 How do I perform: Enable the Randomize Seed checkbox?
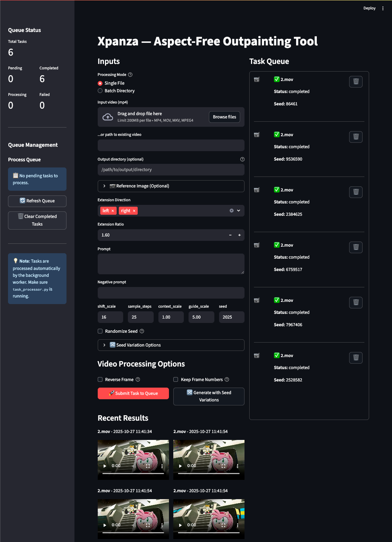click(x=100, y=331)
